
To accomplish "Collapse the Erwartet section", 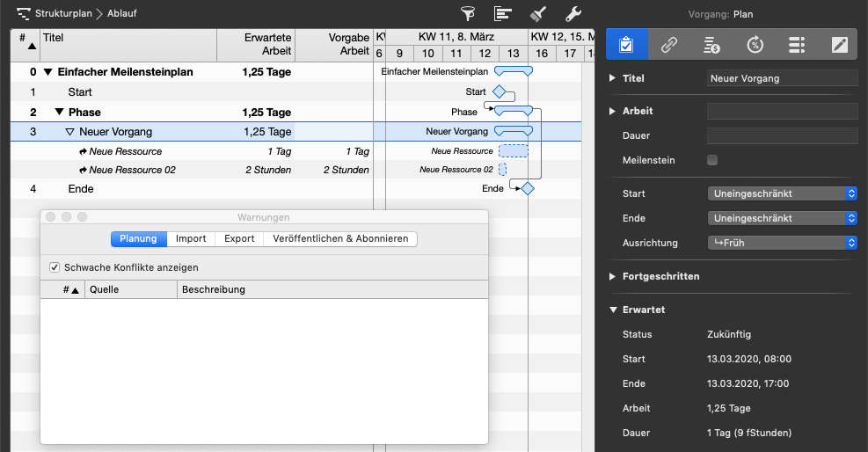I will [x=612, y=310].
